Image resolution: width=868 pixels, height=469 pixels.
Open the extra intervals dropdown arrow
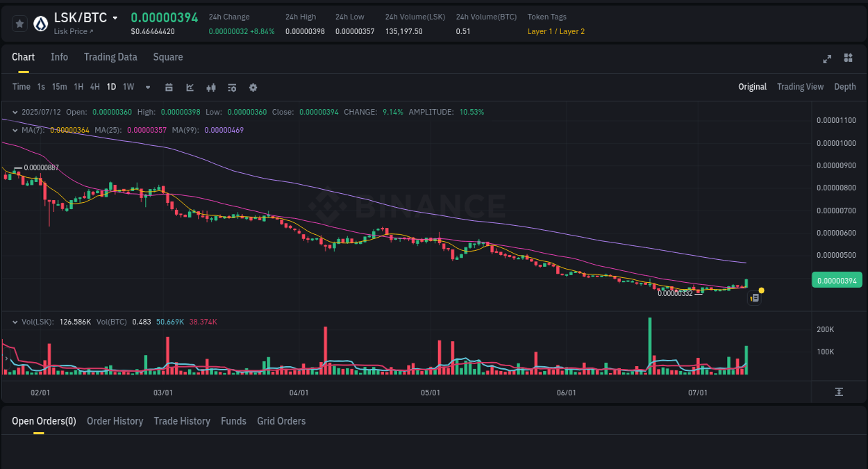point(147,87)
